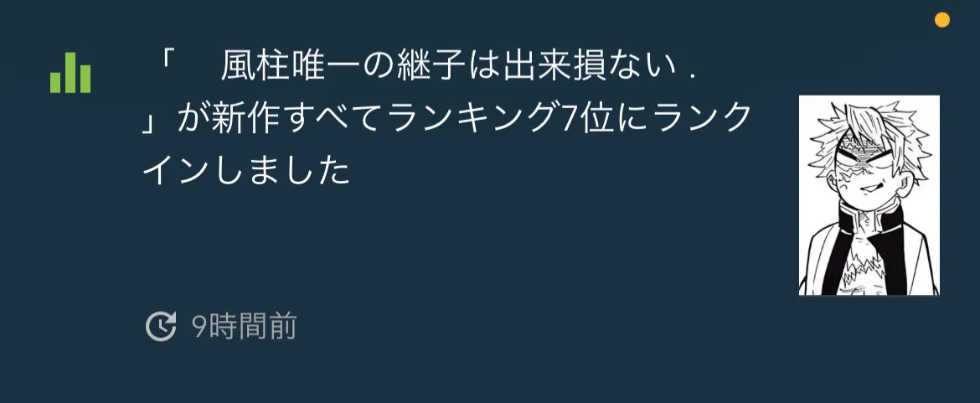Click the text インしました

tap(246, 170)
